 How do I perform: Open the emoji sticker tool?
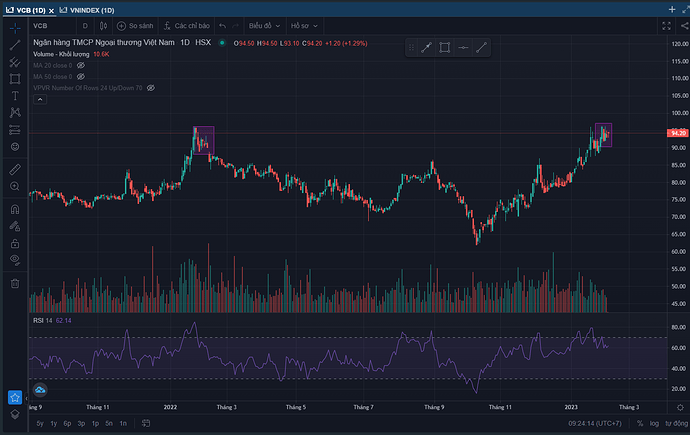pos(14,147)
